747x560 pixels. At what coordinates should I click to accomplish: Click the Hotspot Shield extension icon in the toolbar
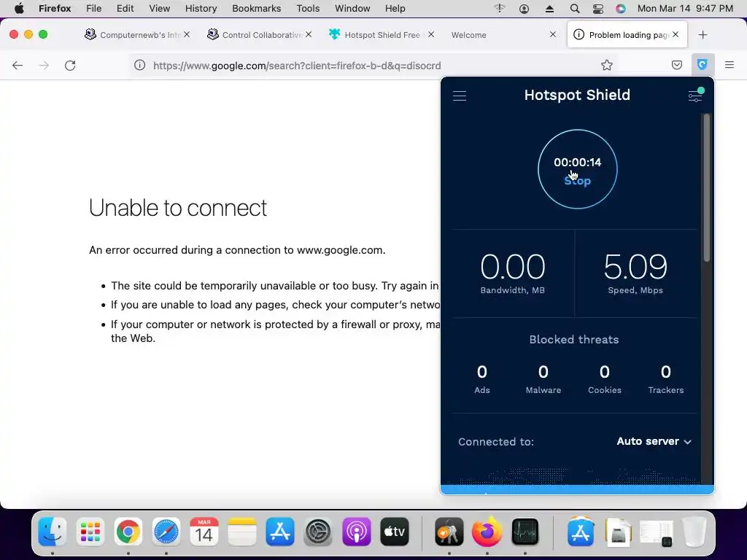point(703,65)
